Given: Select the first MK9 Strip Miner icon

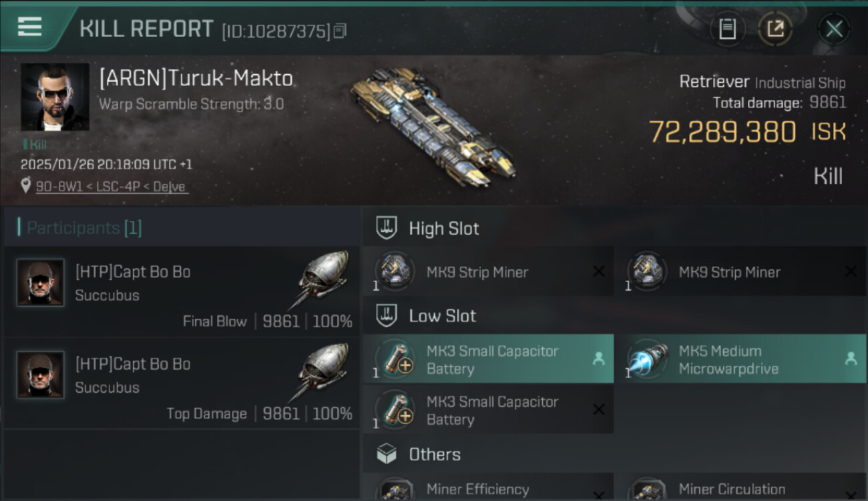Looking at the screenshot, I should tap(395, 272).
